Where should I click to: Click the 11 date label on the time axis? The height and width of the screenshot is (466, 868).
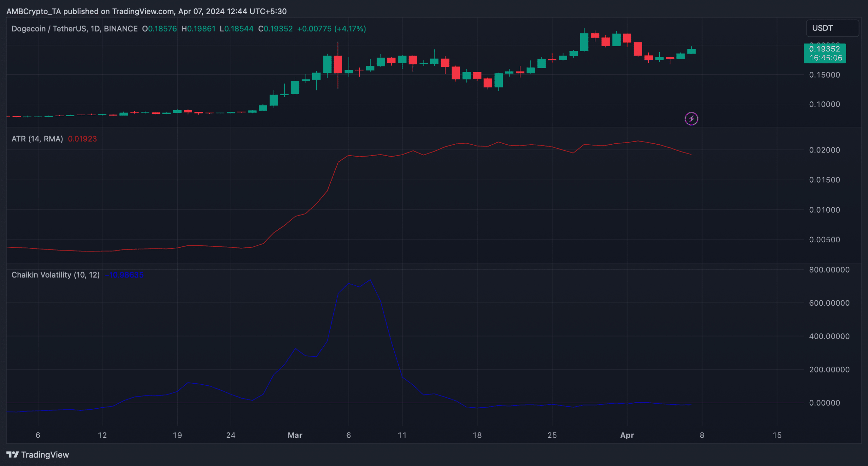402,435
